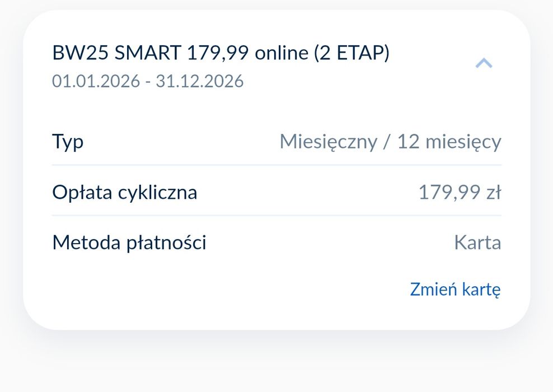The width and height of the screenshot is (553, 392).
Task: Click the start date 01.01.2026
Action: [96, 81]
